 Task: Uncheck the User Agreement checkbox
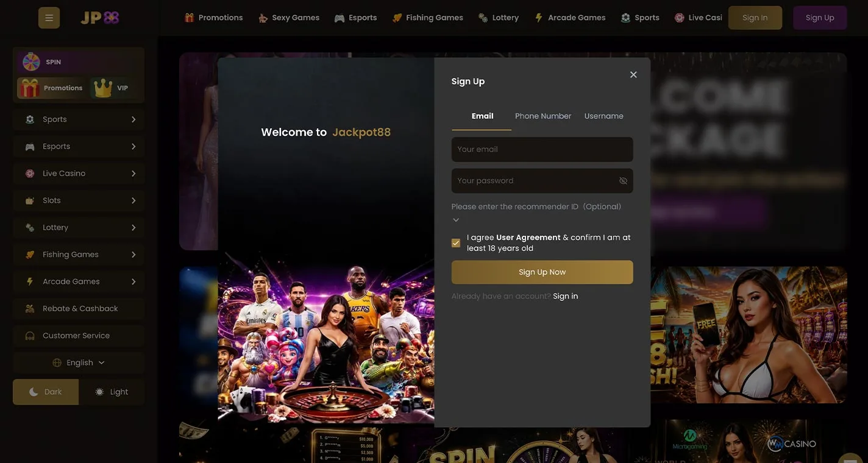tap(456, 243)
